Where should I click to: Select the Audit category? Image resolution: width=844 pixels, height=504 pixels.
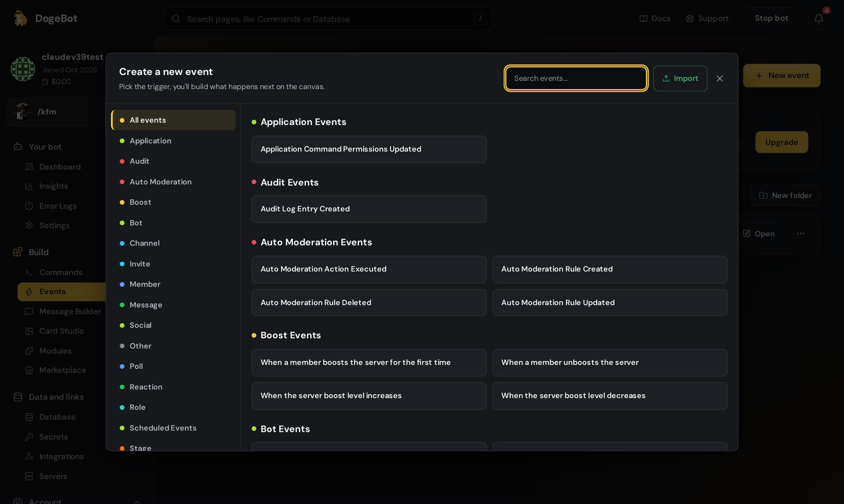tap(173, 161)
